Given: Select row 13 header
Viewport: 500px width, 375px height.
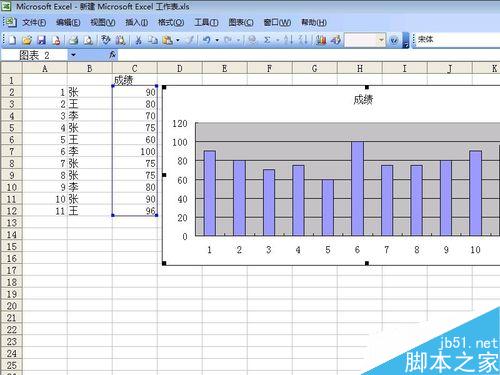Looking at the screenshot, I should tap(11, 223).
